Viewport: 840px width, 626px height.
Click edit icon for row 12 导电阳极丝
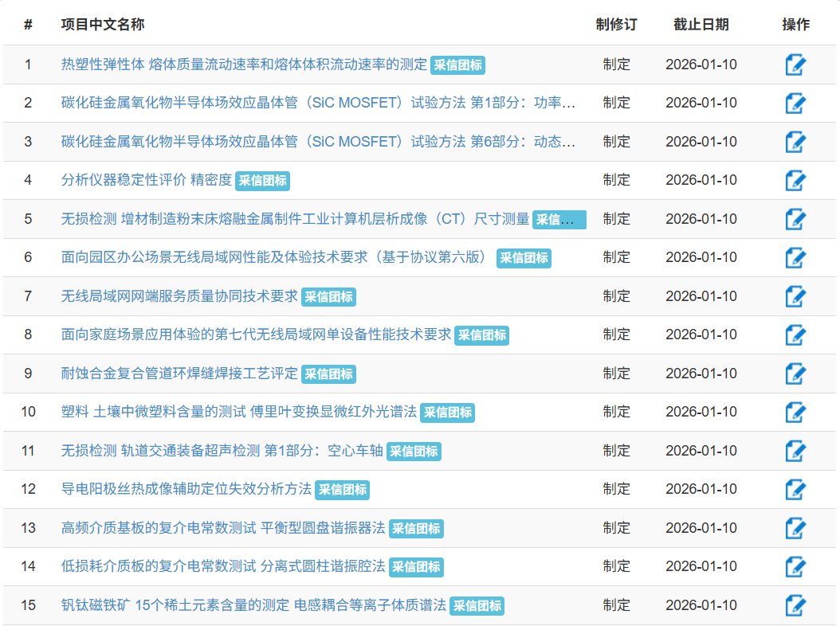[795, 489]
